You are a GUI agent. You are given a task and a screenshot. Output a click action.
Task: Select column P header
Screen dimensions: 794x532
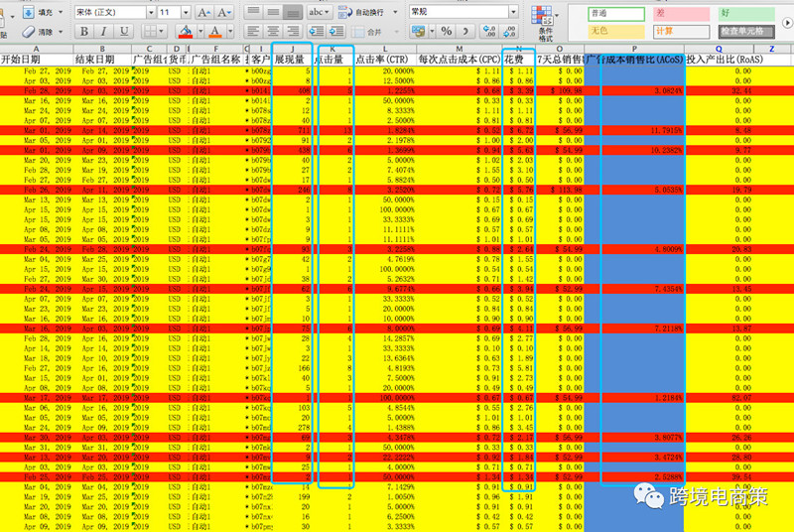[634, 49]
